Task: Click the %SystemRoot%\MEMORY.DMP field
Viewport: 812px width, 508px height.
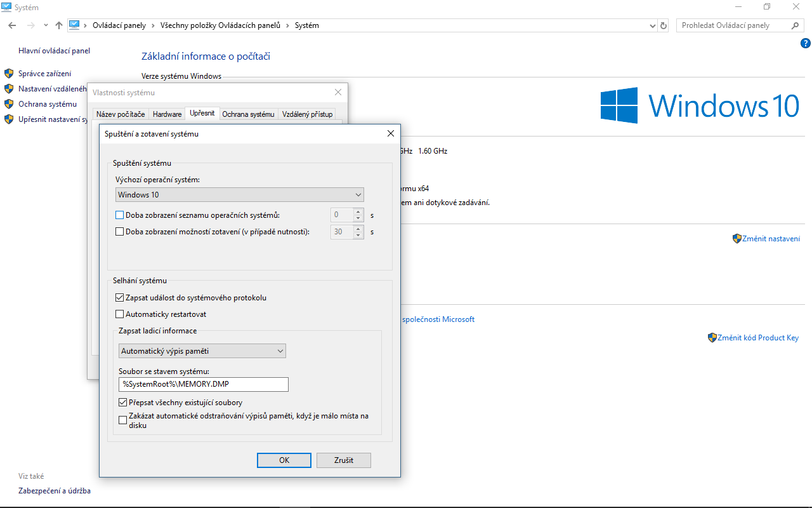Action: (204, 384)
